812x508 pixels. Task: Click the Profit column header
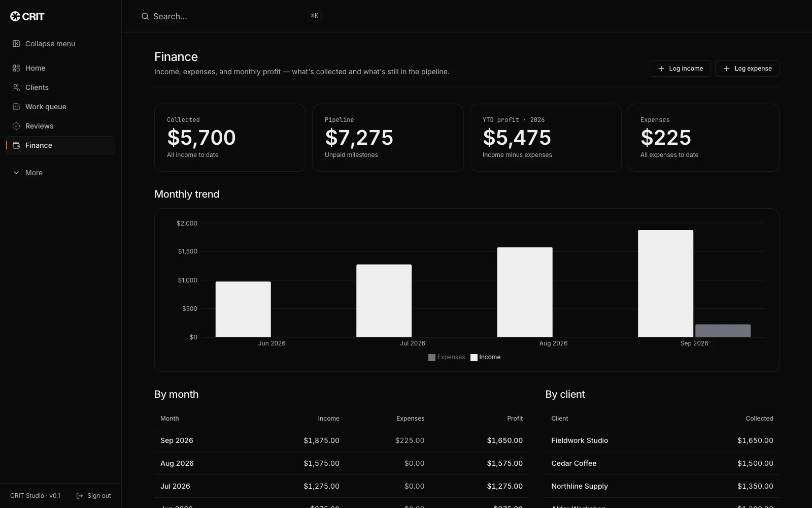click(515, 419)
